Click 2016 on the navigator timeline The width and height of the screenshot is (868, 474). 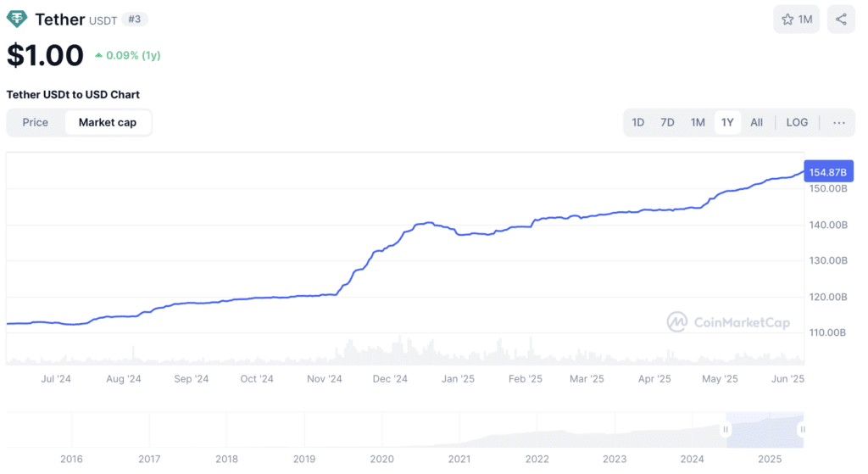coord(71,459)
